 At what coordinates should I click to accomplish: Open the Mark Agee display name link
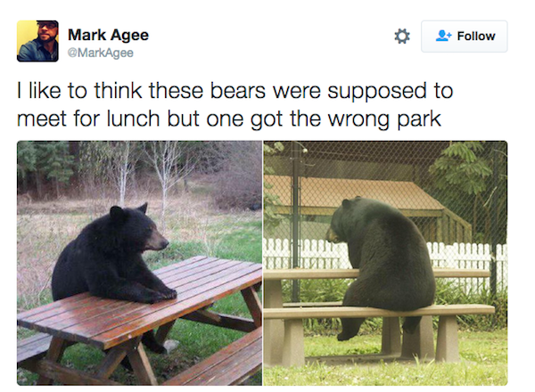coord(108,35)
